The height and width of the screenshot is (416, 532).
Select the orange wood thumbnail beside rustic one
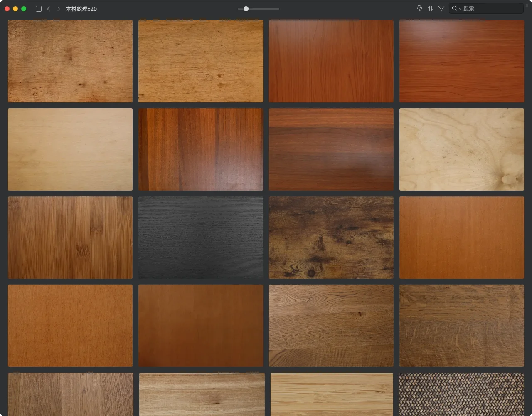(462, 238)
